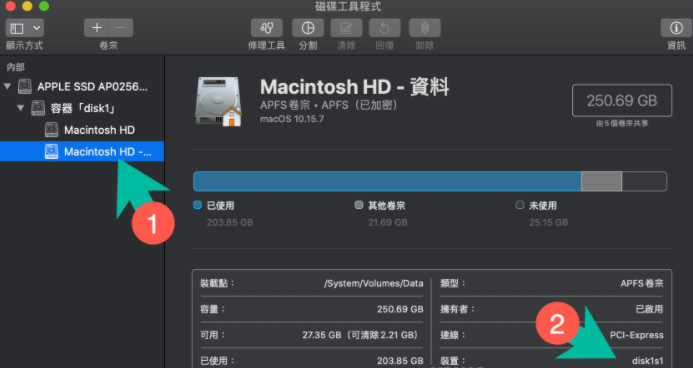Click the disk1s1 device value
Viewport: 693px width, 368px height.
pos(647,361)
